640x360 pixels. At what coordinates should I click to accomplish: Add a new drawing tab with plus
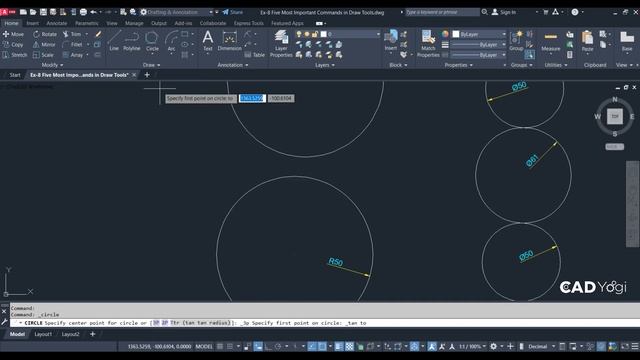point(147,75)
